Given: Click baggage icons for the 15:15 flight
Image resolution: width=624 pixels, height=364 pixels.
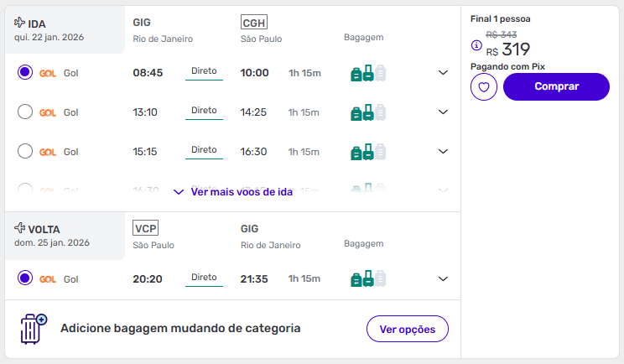Looking at the screenshot, I should pyautogui.click(x=368, y=152).
